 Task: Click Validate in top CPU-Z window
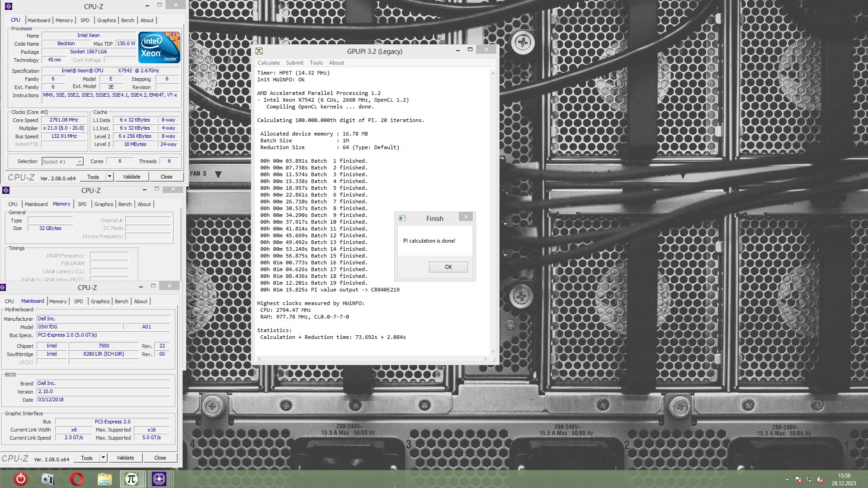(x=132, y=177)
